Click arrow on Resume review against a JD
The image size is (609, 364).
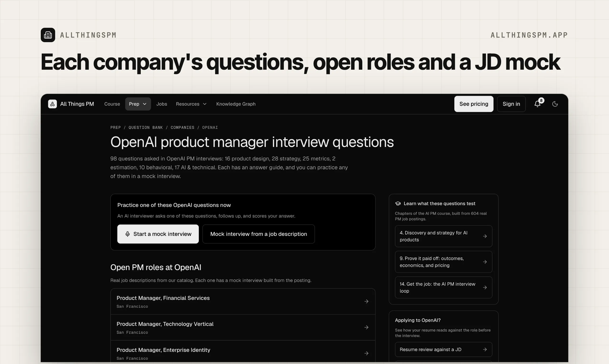485,350
